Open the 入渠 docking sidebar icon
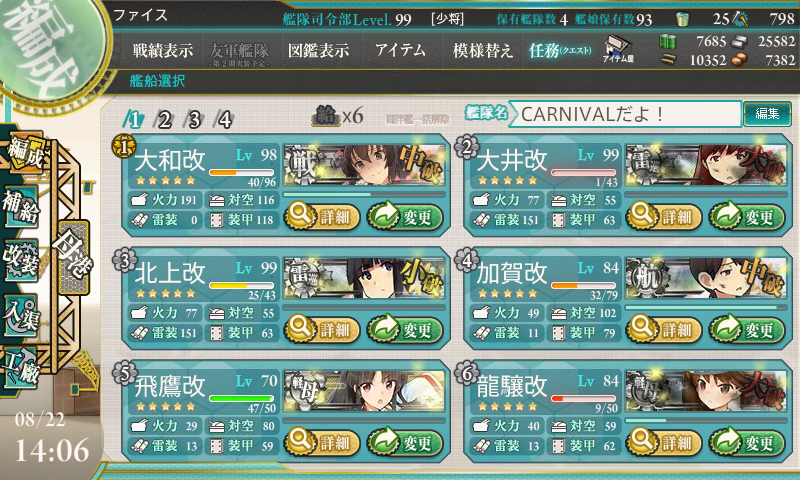The width and height of the screenshot is (800, 480). [x=21, y=315]
